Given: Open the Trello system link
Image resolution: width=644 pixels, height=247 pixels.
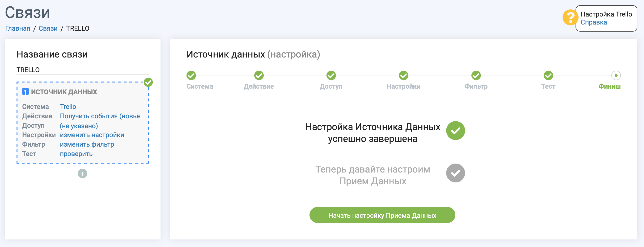Looking at the screenshot, I should tap(68, 107).
